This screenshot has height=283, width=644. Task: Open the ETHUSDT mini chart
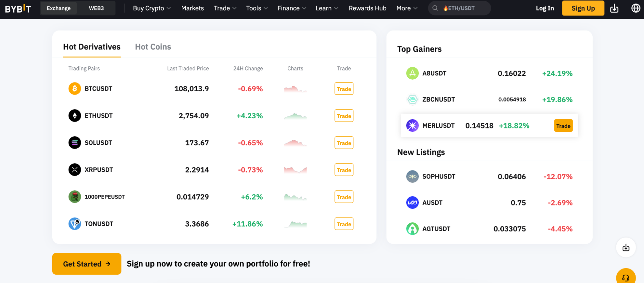click(295, 116)
